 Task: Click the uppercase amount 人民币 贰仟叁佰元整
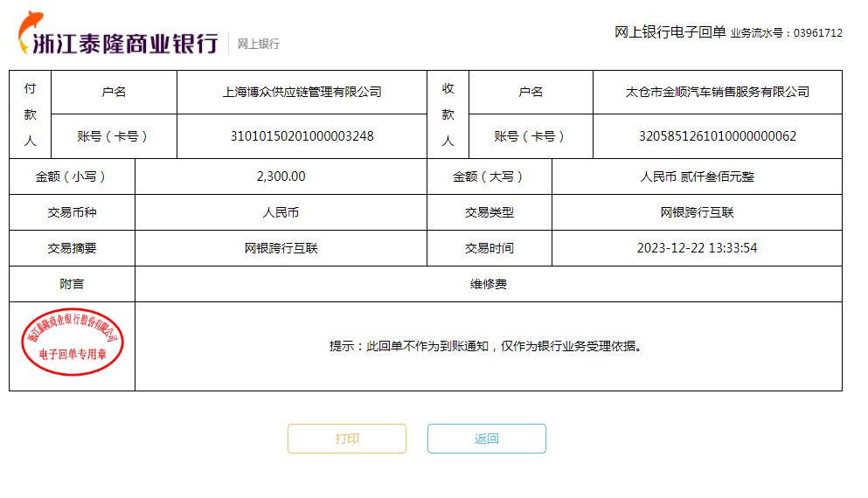tap(697, 176)
